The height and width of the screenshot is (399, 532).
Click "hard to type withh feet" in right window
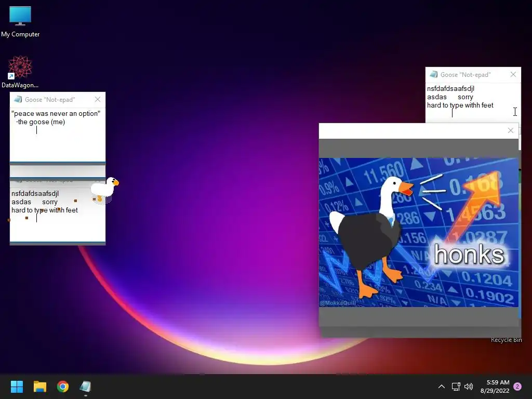(x=460, y=105)
